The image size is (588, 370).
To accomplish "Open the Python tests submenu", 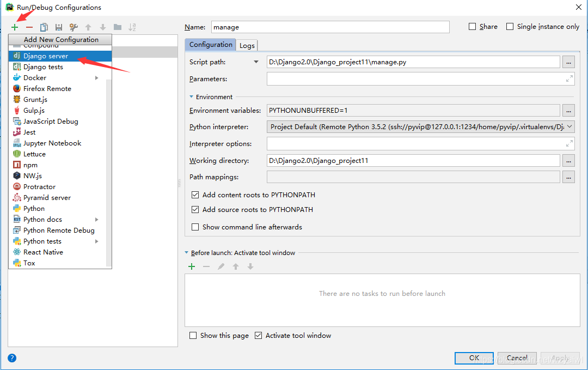I will [x=57, y=241].
